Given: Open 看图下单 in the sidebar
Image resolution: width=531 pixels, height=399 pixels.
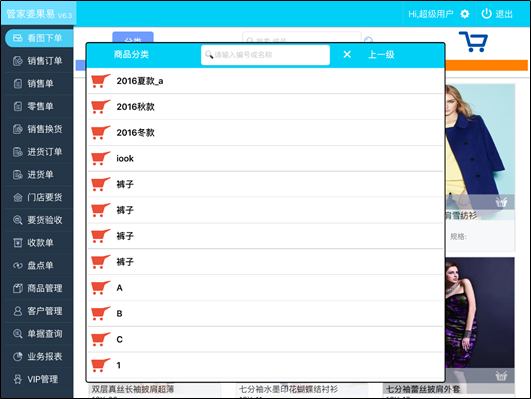Looking at the screenshot, I should point(39,38).
